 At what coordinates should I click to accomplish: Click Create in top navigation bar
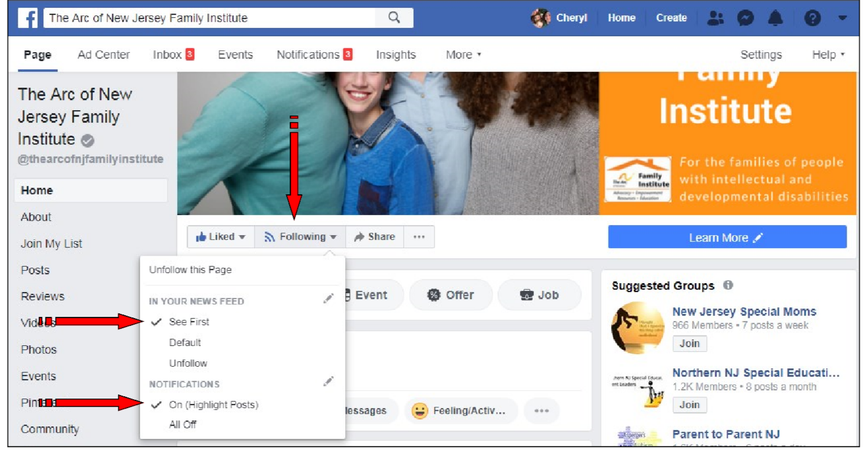click(x=671, y=18)
